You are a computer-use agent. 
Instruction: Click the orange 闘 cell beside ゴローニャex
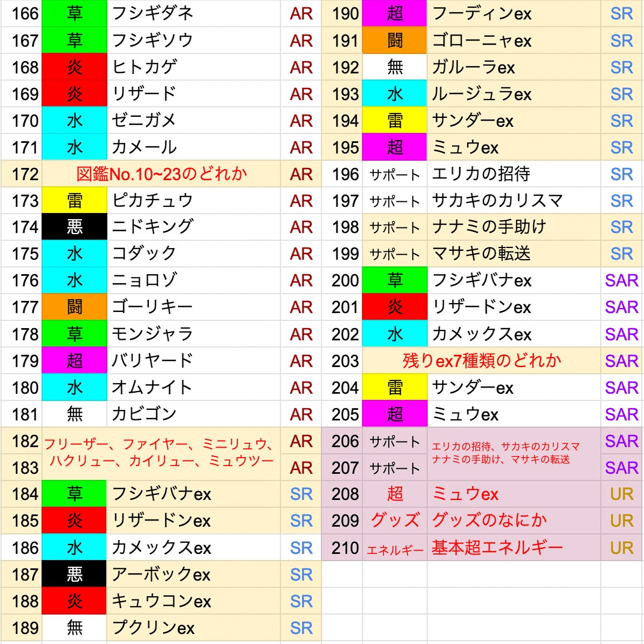coord(394,40)
